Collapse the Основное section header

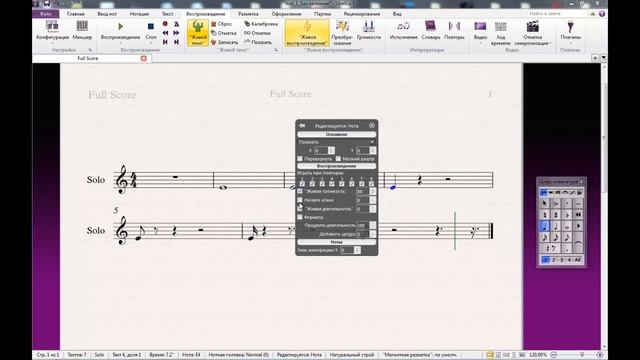click(336, 134)
